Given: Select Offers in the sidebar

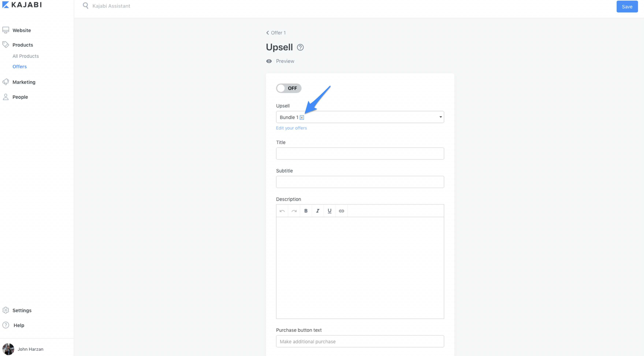Looking at the screenshot, I should pos(20,66).
